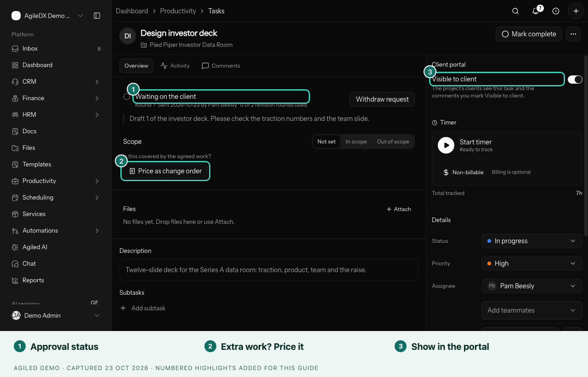The width and height of the screenshot is (588, 377).
Task: Click the new AI session edit icon
Action: pyautogui.click(x=94, y=303)
